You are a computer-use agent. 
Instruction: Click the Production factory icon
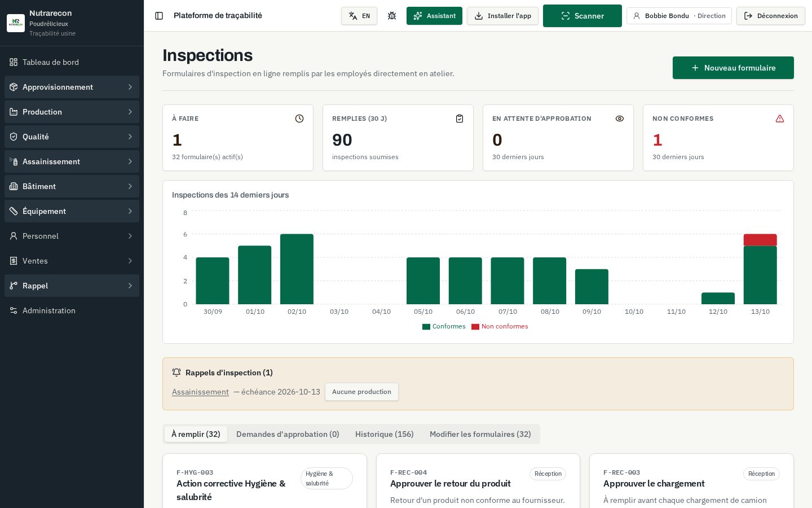tap(14, 112)
